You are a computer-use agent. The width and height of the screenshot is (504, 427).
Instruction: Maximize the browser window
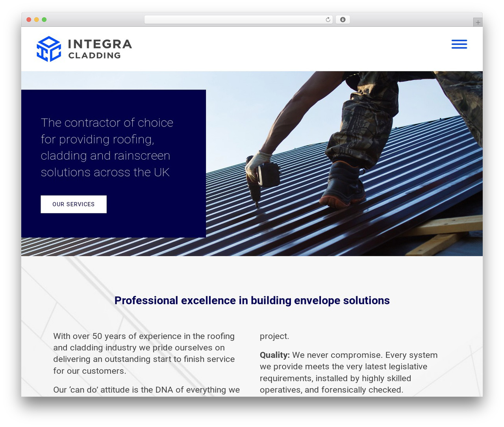pos(44,20)
